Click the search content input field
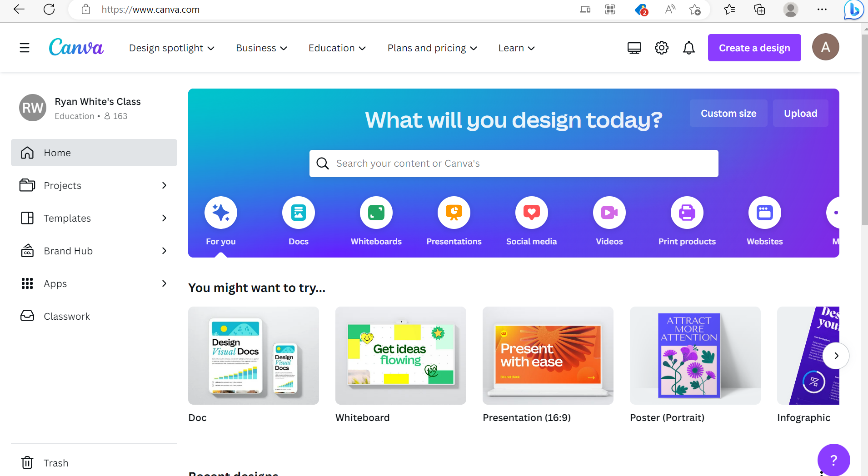 pos(514,163)
